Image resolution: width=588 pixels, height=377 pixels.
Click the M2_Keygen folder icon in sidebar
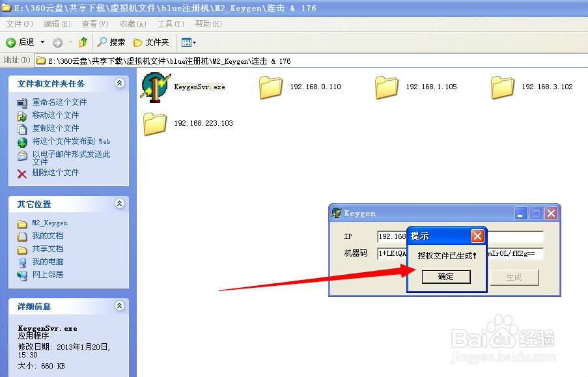[22, 225]
